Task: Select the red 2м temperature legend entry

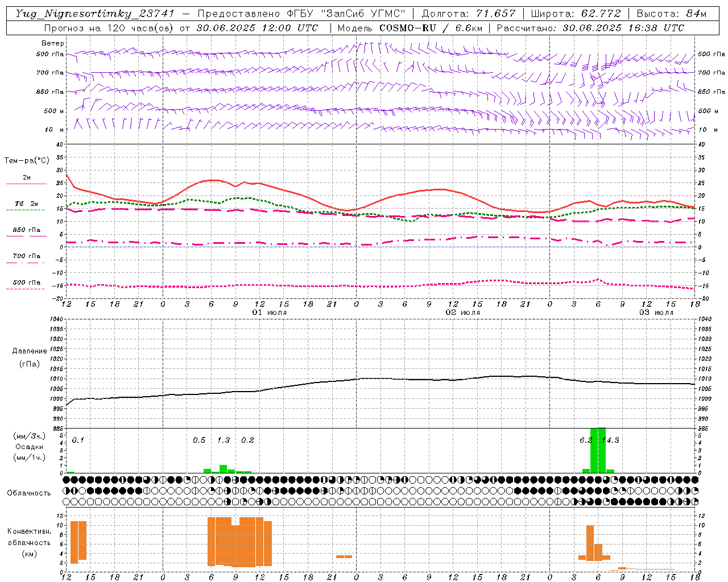Action: tap(26, 179)
